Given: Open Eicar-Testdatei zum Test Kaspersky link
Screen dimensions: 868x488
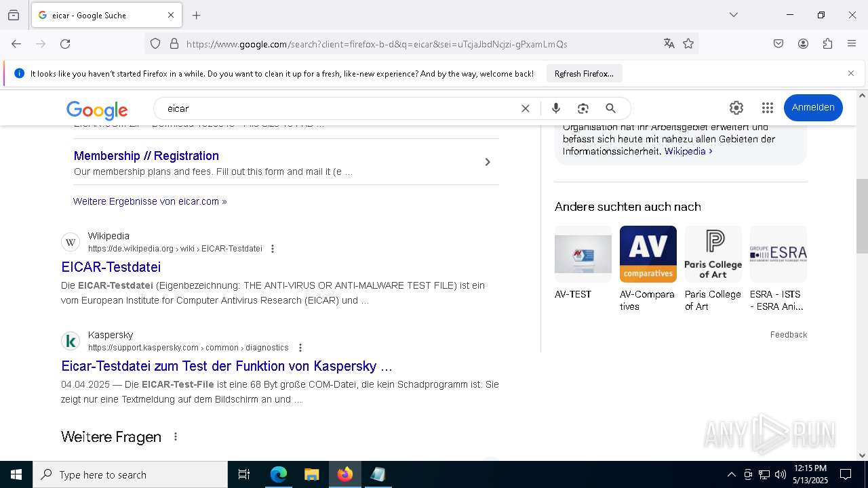Looking at the screenshot, I should point(226,366).
